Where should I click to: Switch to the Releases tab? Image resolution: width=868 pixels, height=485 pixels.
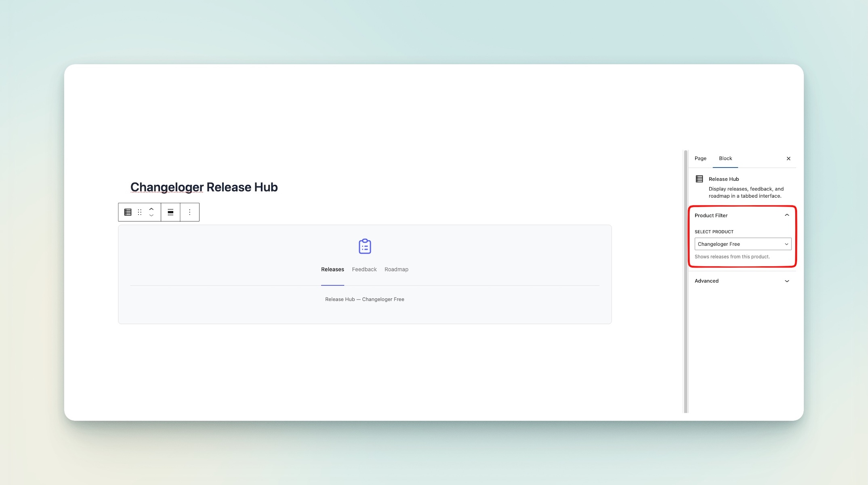332,269
